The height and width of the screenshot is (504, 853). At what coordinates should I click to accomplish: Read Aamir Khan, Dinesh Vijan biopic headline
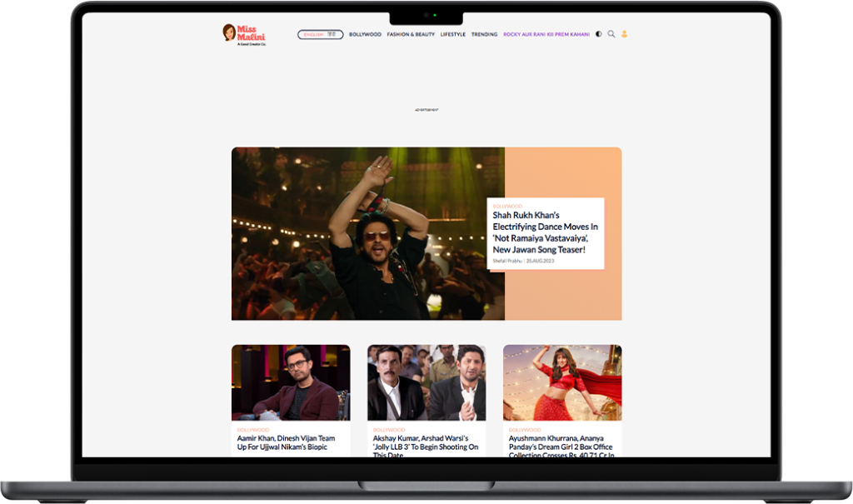pos(286,442)
